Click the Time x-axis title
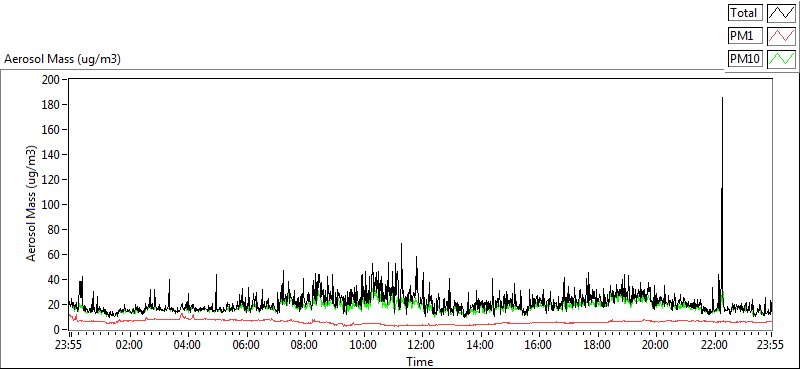Viewport: 800px width, 369px height. [x=420, y=362]
